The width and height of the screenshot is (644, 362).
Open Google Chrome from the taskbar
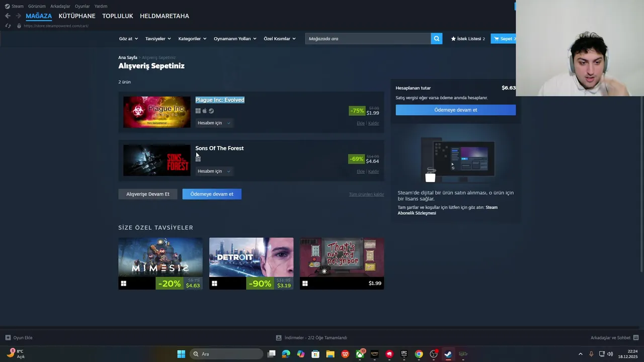tap(419, 354)
